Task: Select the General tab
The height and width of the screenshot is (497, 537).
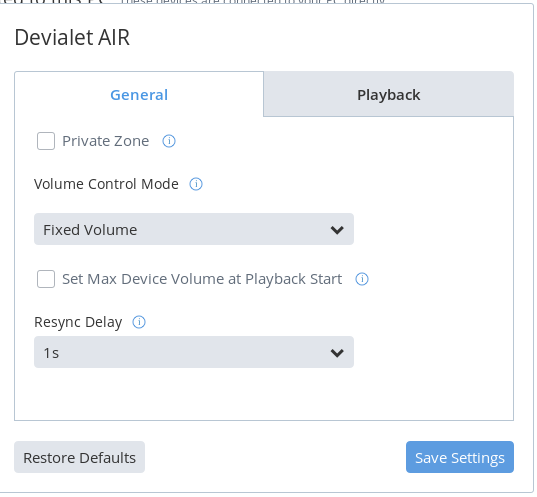Action: 139,94
